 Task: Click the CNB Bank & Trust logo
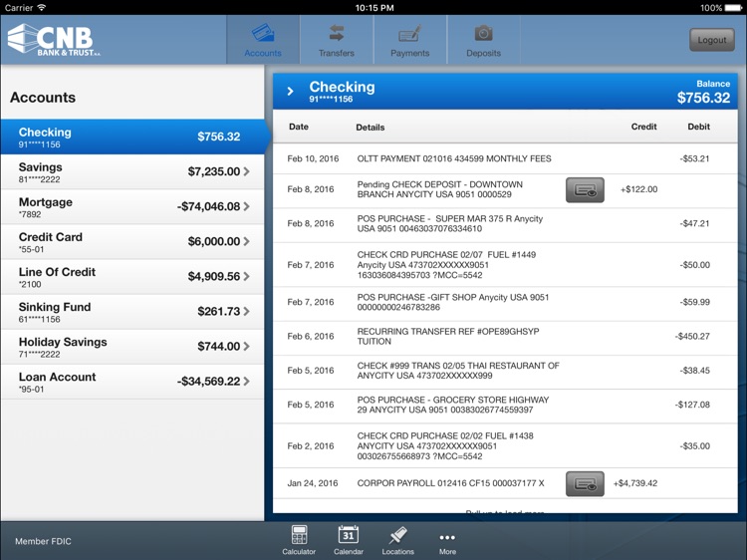click(54, 40)
